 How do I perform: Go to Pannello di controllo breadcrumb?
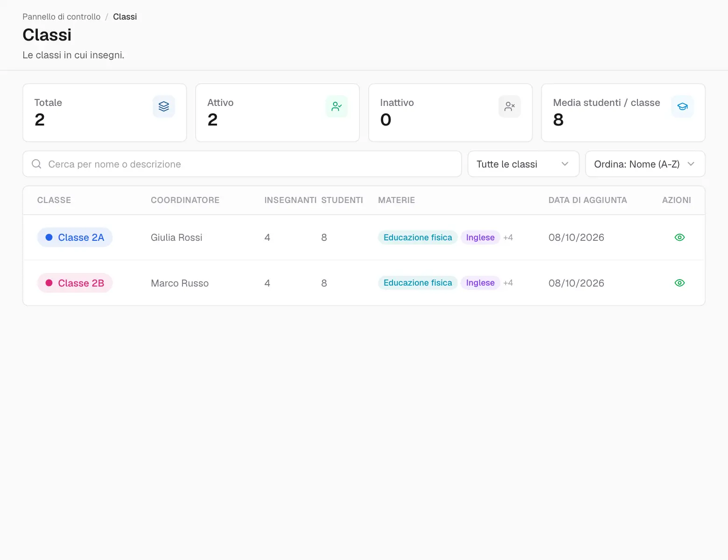click(62, 17)
